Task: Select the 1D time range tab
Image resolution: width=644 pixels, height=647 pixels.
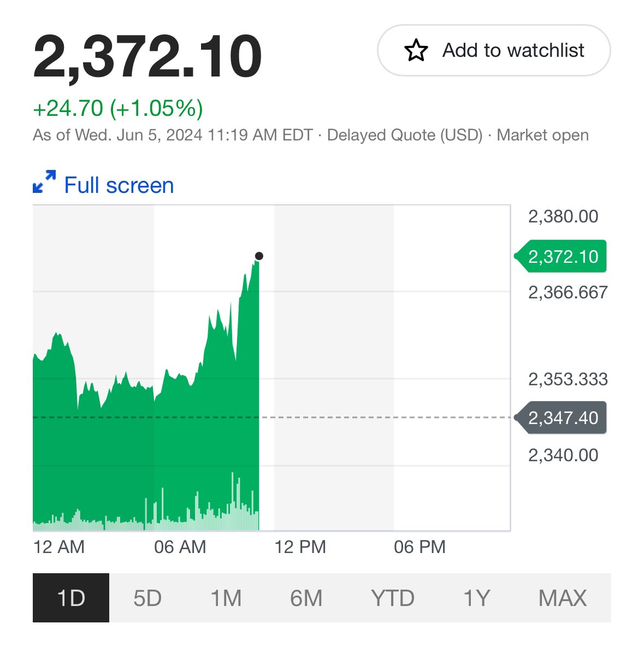Action: [x=71, y=597]
